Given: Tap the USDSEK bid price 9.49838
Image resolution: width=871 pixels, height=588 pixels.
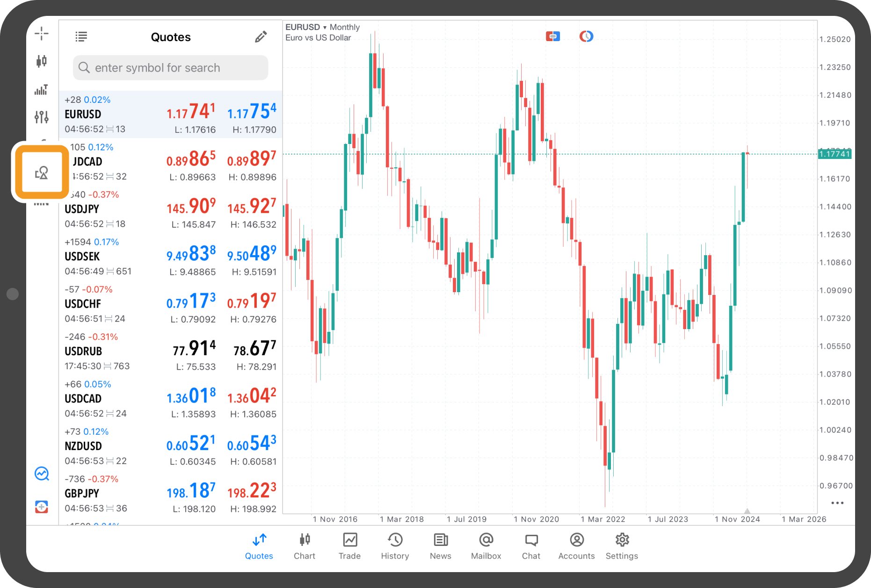Looking at the screenshot, I should click(x=191, y=254).
